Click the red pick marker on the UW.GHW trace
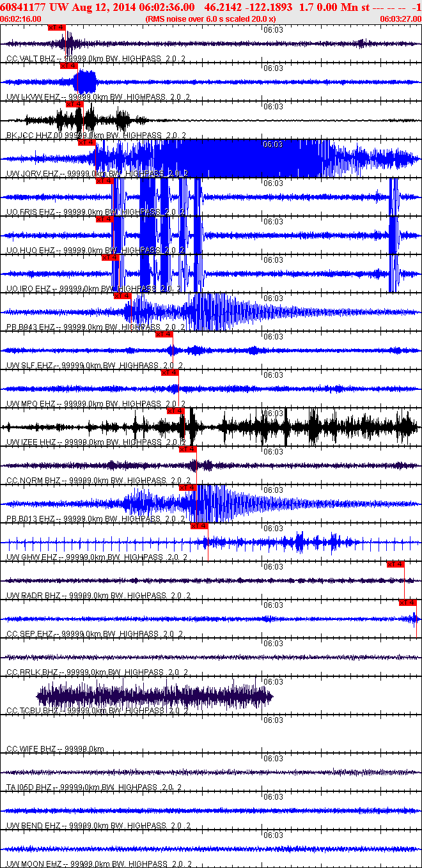The image size is (422, 868). click(x=199, y=525)
